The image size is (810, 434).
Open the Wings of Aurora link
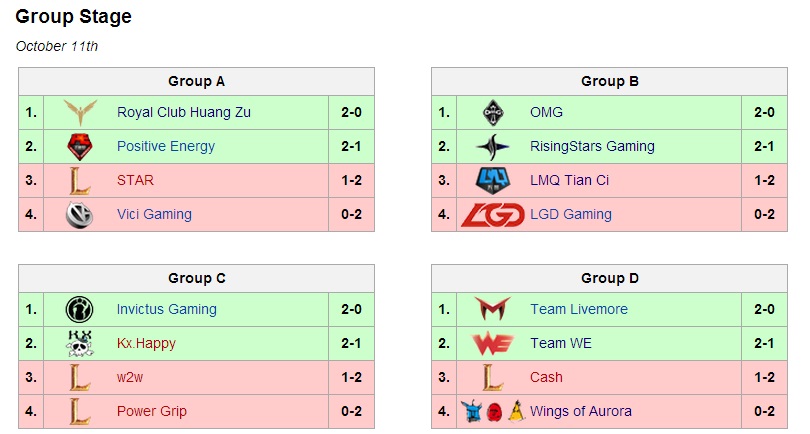coord(580,411)
